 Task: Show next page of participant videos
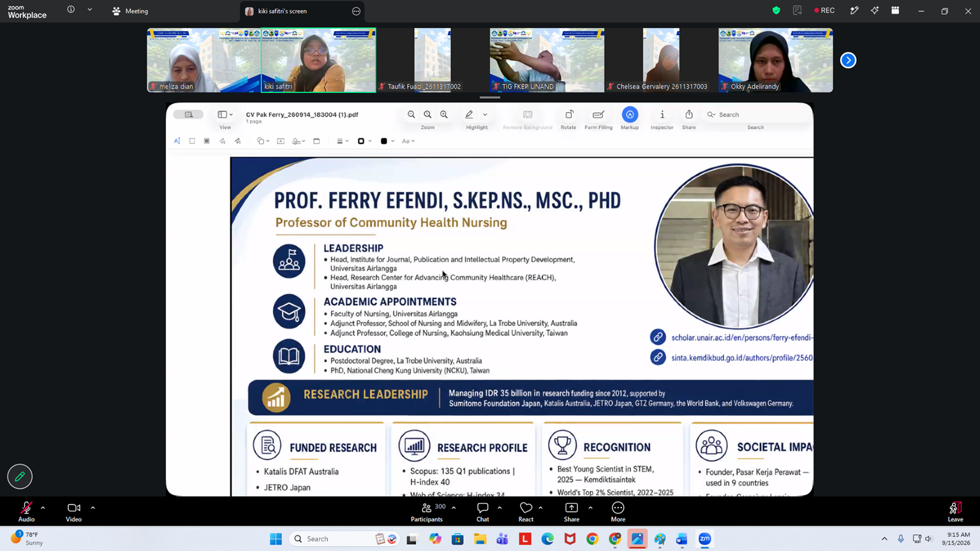848,60
